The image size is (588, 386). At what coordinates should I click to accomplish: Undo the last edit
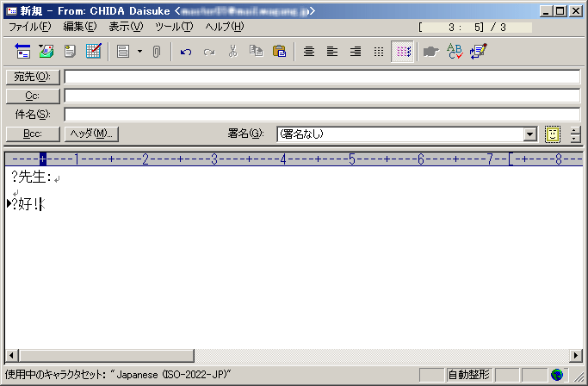pyautogui.click(x=186, y=52)
